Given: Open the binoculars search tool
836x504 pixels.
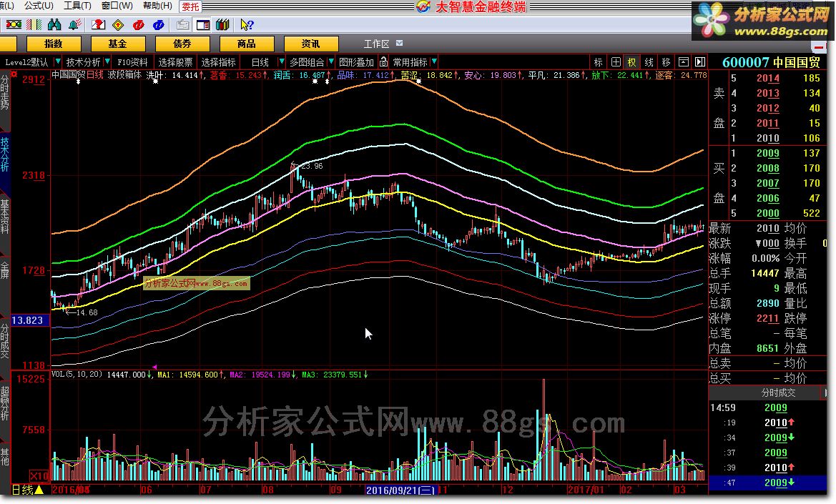Looking at the screenshot, I should click(54, 24).
